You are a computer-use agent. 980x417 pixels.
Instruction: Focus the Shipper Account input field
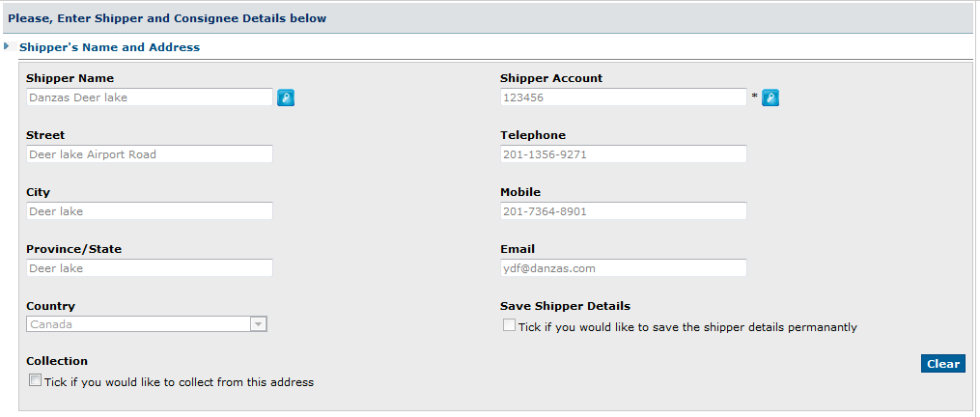pos(623,97)
